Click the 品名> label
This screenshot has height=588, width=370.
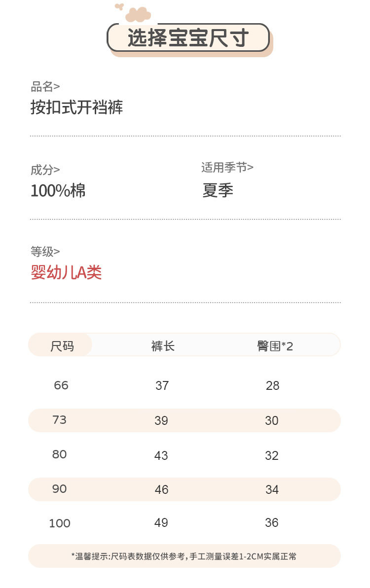coord(45,87)
